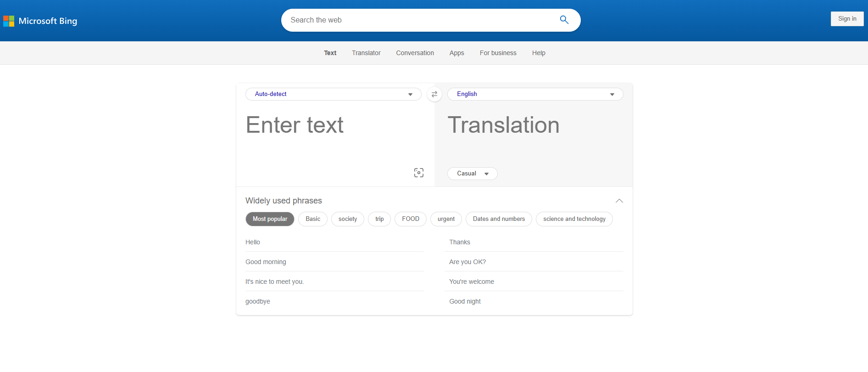This screenshot has width=868, height=372.
Task: Open the Help link
Action: 539,53
